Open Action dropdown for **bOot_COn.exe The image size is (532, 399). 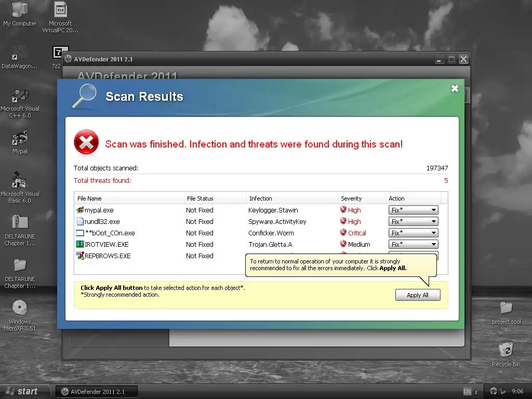[x=413, y=233]
